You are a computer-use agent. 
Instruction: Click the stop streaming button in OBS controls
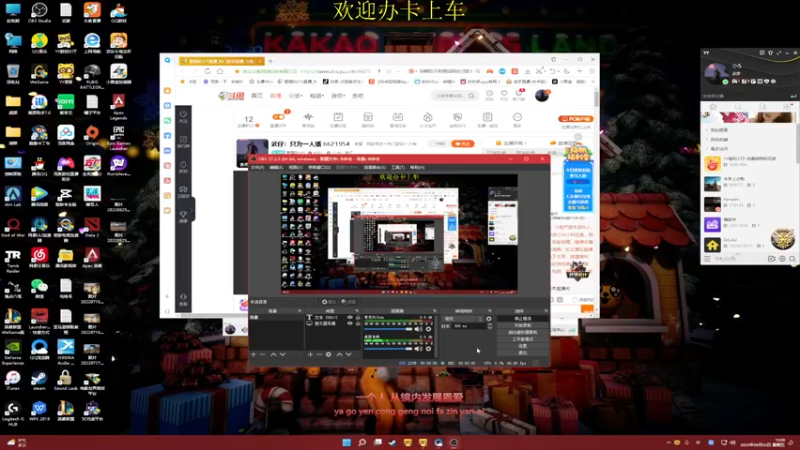pyautogui.click(x=522, y=319)
